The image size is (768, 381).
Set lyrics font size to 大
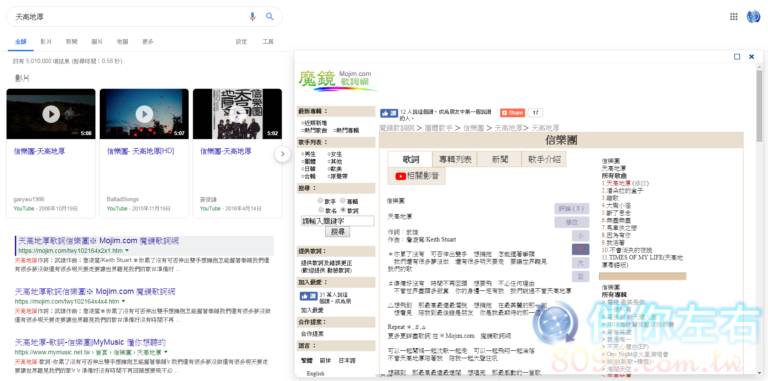coord(580,263)
